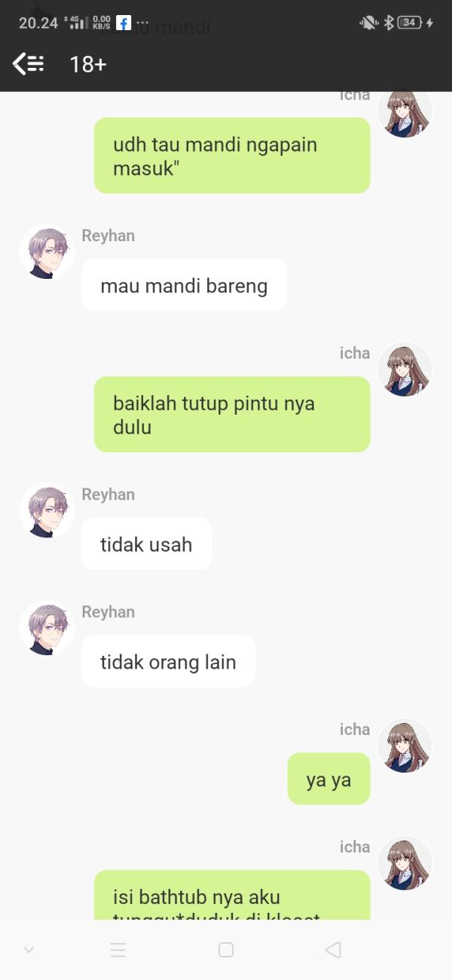Select the "mau mandi bareng" message bubble

point(184,285)
